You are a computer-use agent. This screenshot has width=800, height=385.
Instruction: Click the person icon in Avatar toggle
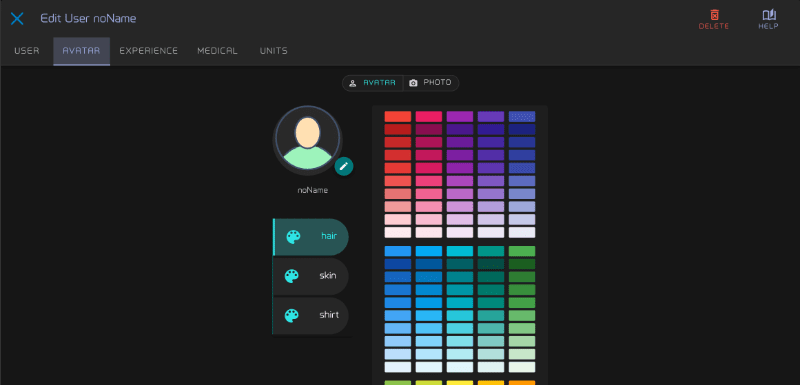tap(353, 83)
